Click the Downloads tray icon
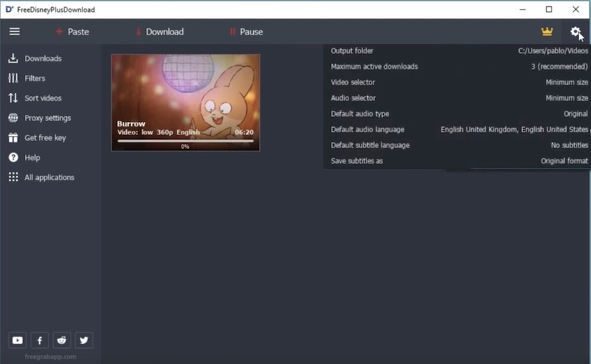The image size is (591, 364). [x=13, y=58]
